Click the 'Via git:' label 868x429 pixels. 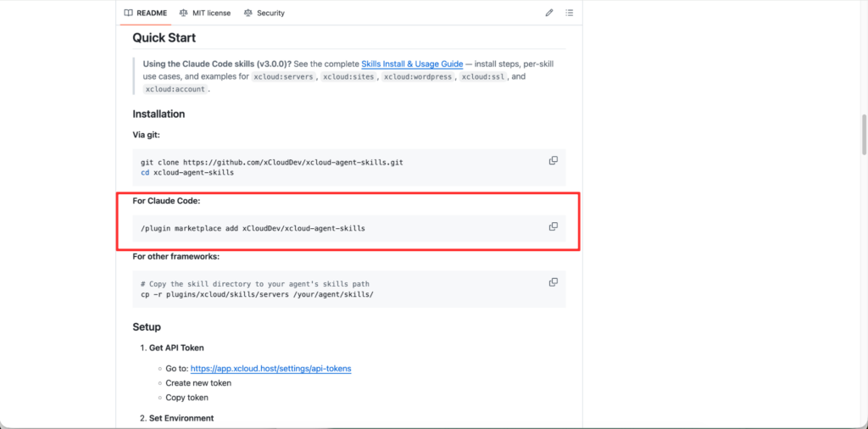click(x=146, y=135)
